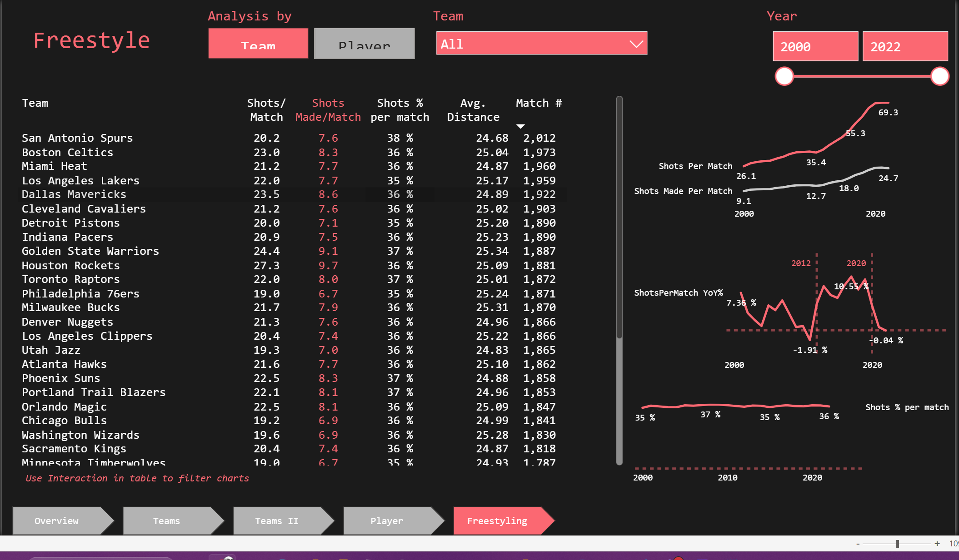
Task: Go to the Overview page
Action: [63, 520]
